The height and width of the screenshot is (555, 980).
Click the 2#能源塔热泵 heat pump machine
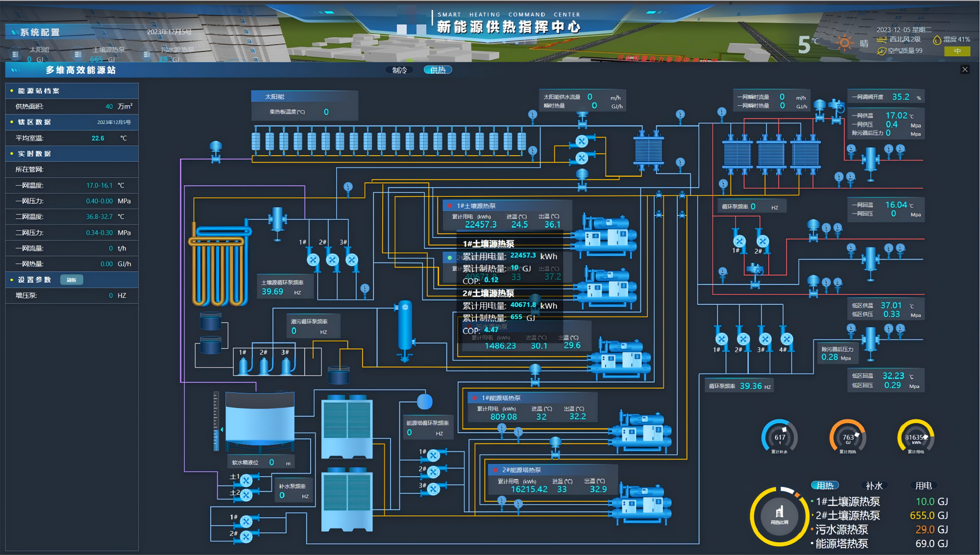(x=639, y=505)
